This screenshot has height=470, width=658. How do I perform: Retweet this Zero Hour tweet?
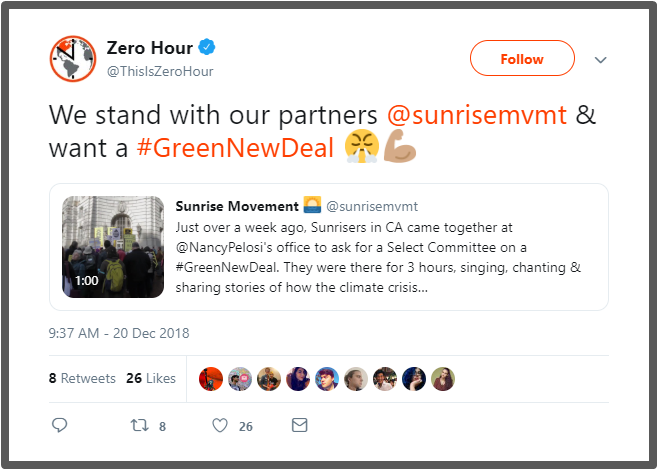141,425
